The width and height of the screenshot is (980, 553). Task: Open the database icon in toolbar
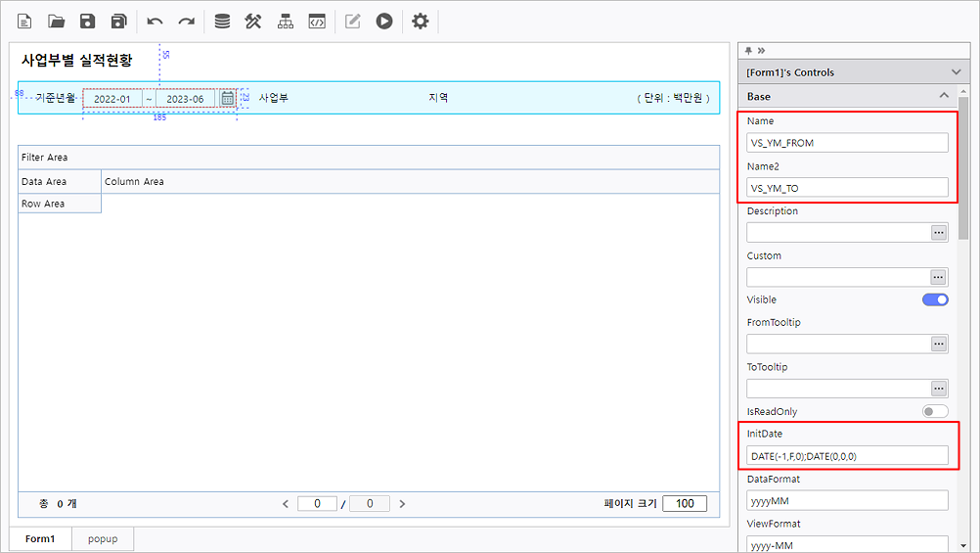click(x=222, y=21)
